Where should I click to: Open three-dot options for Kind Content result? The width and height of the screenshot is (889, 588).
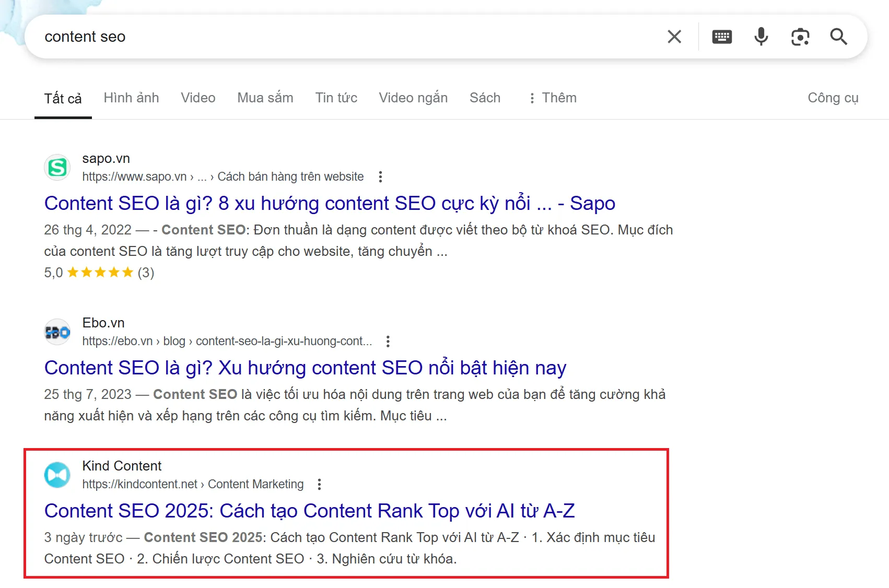[319, 484]
